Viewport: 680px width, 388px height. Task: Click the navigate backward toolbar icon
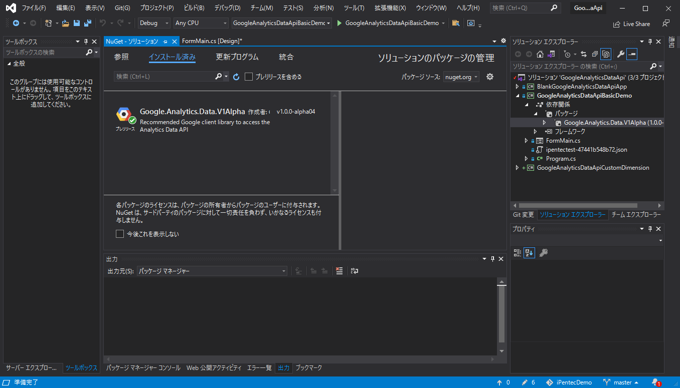coord(16,23)
